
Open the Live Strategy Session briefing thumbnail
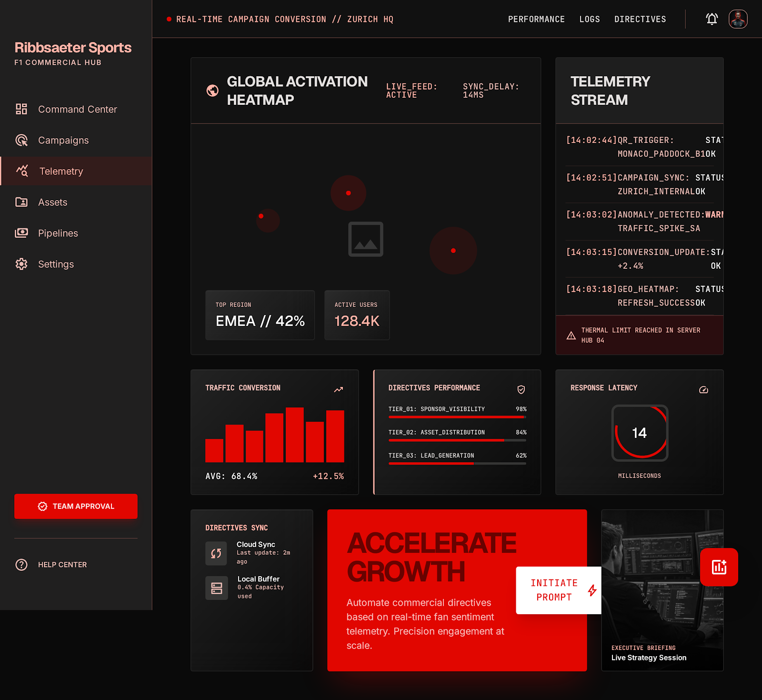point(662,590)
